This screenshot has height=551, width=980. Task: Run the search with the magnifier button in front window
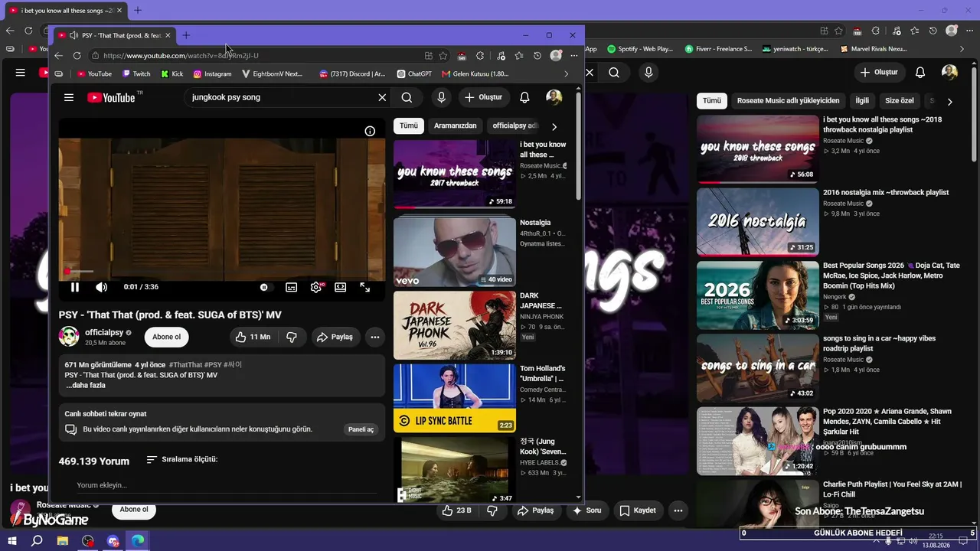click(x=407, y=97)
